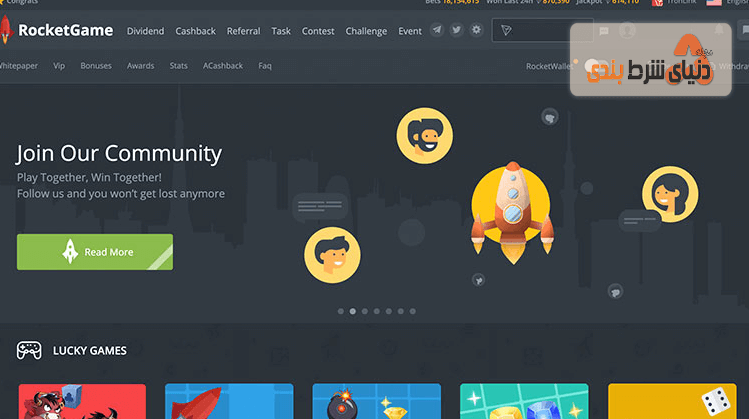
Task: Go to the Task page
Action: tap(281, 31)
